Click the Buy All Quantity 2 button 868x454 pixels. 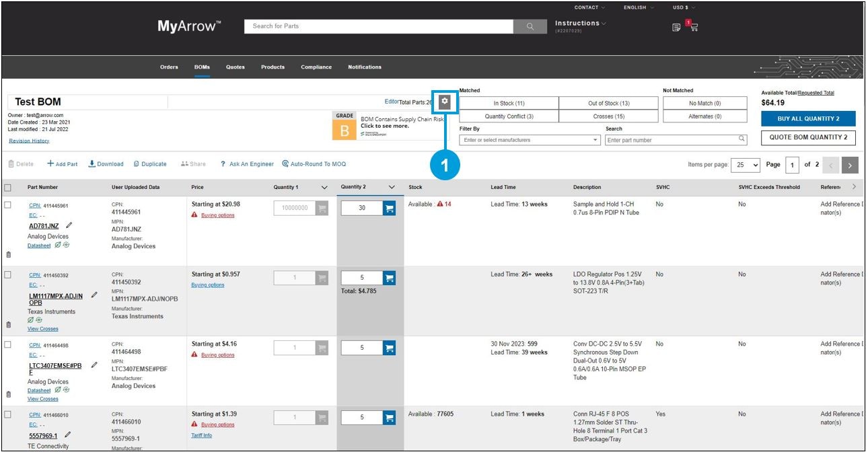point(808,118)
